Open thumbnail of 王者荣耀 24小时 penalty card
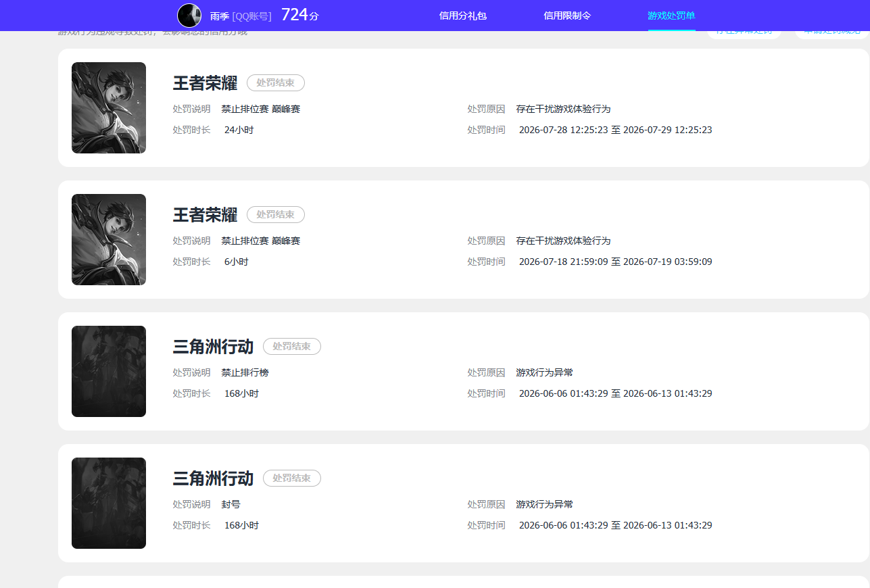 click(x=109, y=108)
